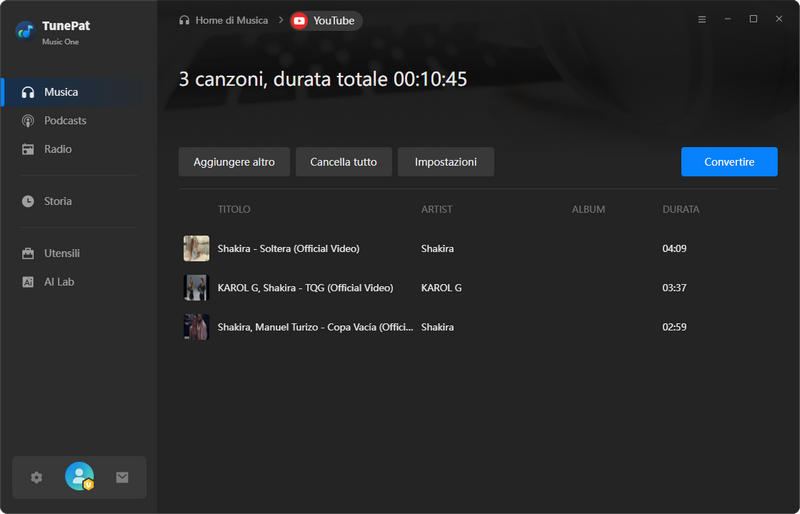Click duration 03:37
The width and height of the screenshot is (800, 514).
tap(674, 288)
